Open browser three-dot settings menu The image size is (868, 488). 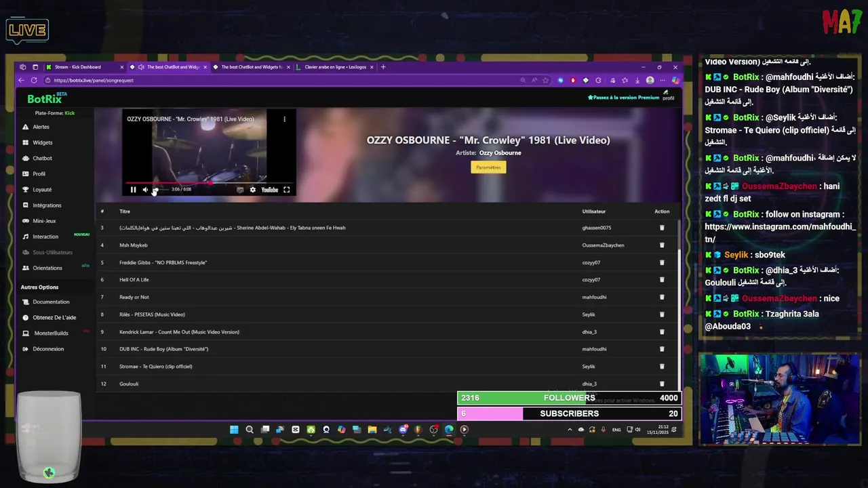(x=663, y=80)
